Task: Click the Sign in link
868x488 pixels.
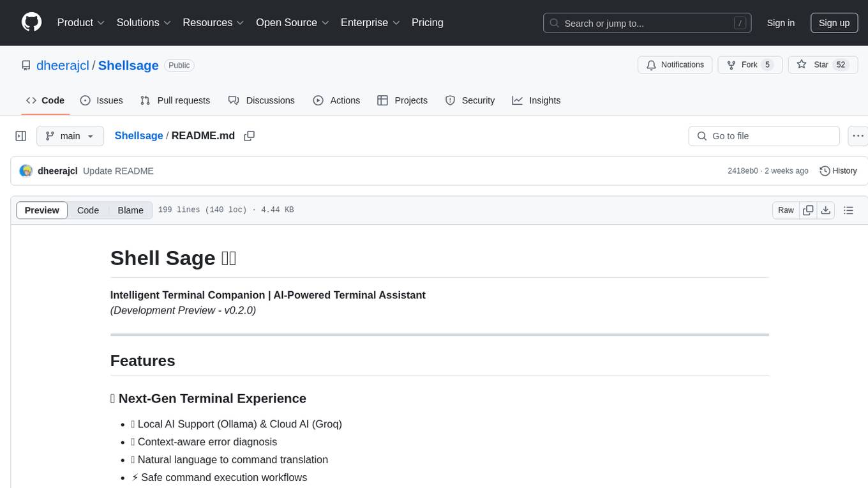Action: pyautogui.click(x=781, y=23)
